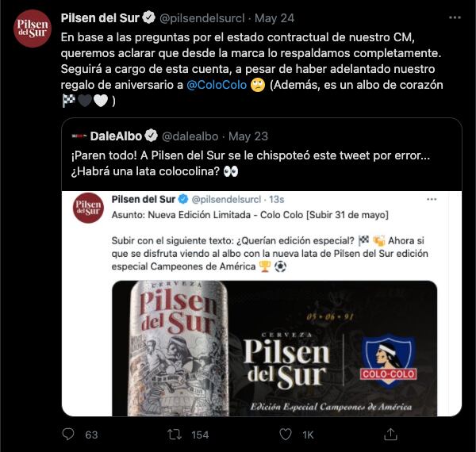The image size is (476, 452).
Task: Click verified badge beside Pilsen del Sur
Action: 147,17
